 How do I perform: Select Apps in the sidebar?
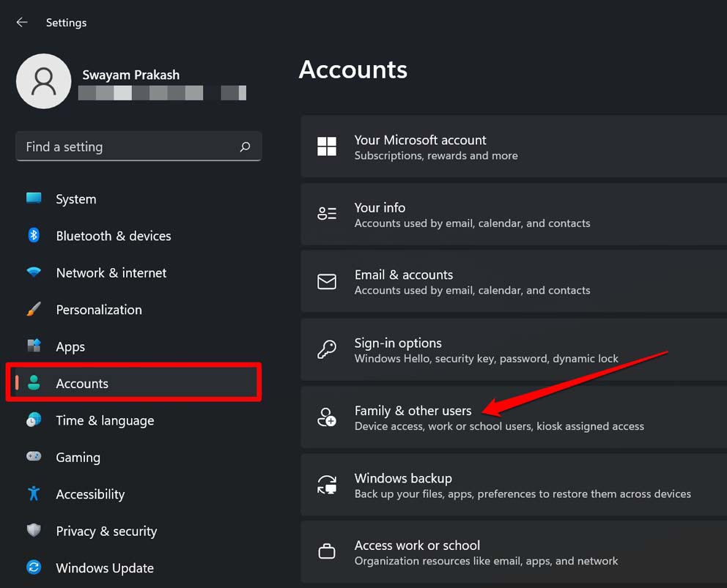click(70, 347)
